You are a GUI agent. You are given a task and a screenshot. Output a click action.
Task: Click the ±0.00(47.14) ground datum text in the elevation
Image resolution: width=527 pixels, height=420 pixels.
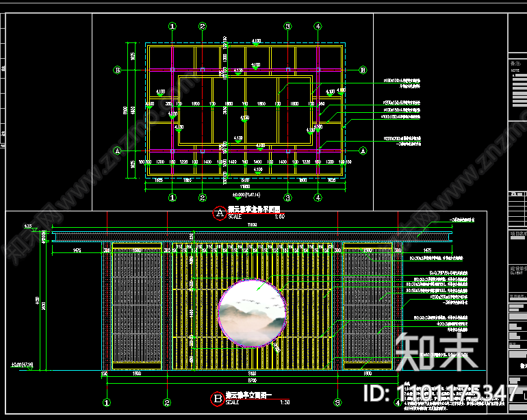click(22, 365)
